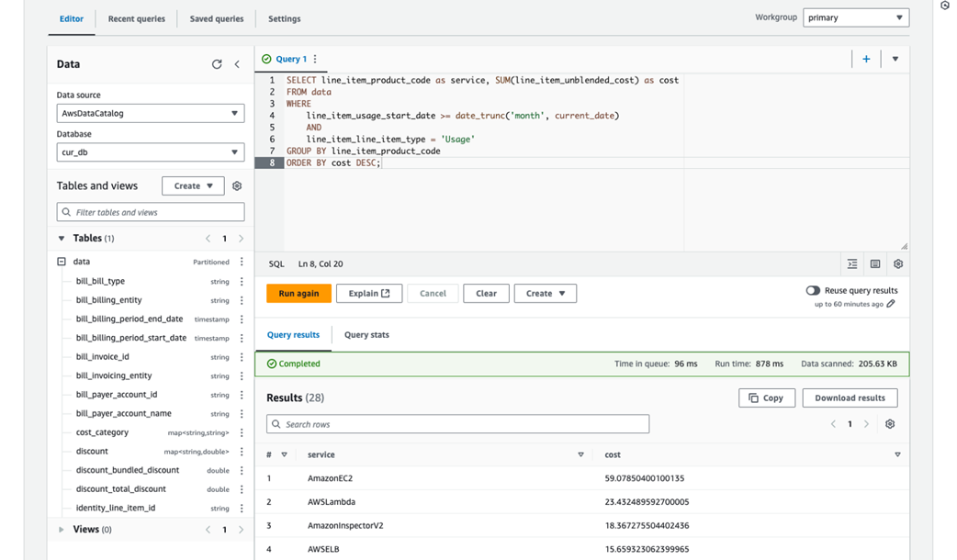Switch to the Saved queries tab
This screenshot has width=957, height=560.
tap(217, 19)
